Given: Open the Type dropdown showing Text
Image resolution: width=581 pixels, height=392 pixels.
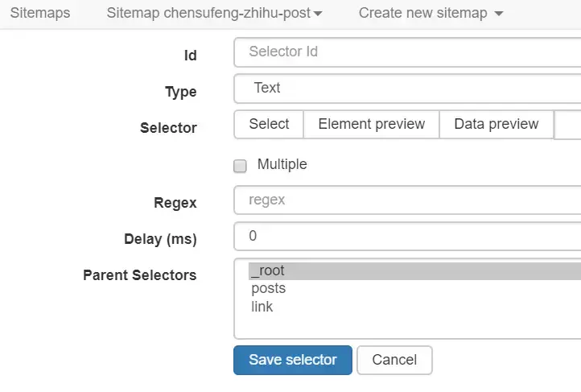Looking at the screenshot, I should [x=406, y=89].
